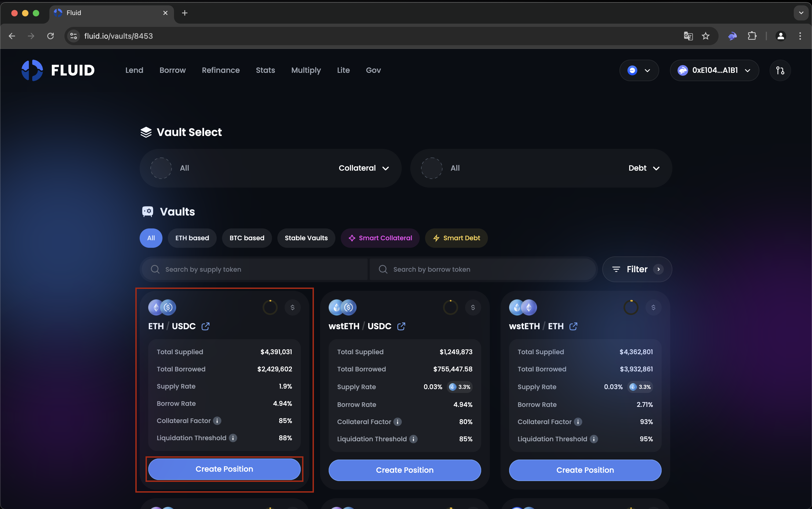Open the Multiply page
Screen dimensions: 812x509
coord(306,70)
